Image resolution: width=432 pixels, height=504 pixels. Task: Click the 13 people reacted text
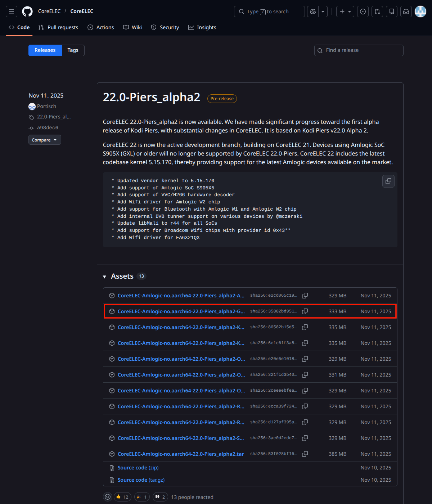[x=192, y=497]
